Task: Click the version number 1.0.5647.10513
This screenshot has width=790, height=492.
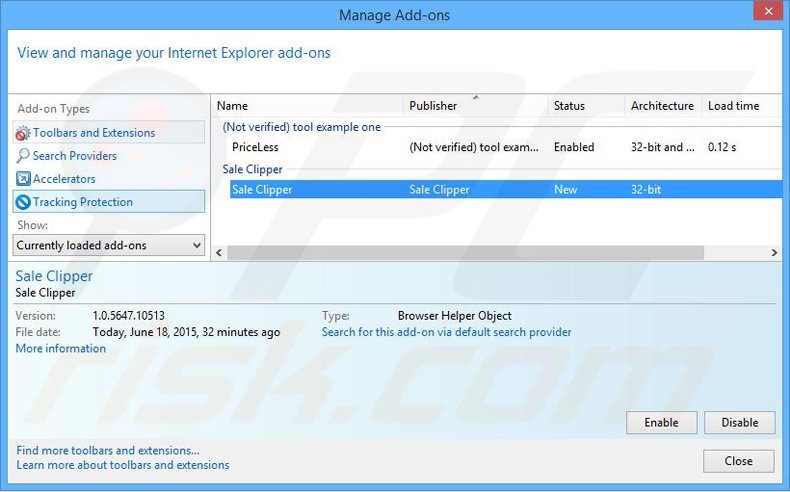Action: coord(128,316)
